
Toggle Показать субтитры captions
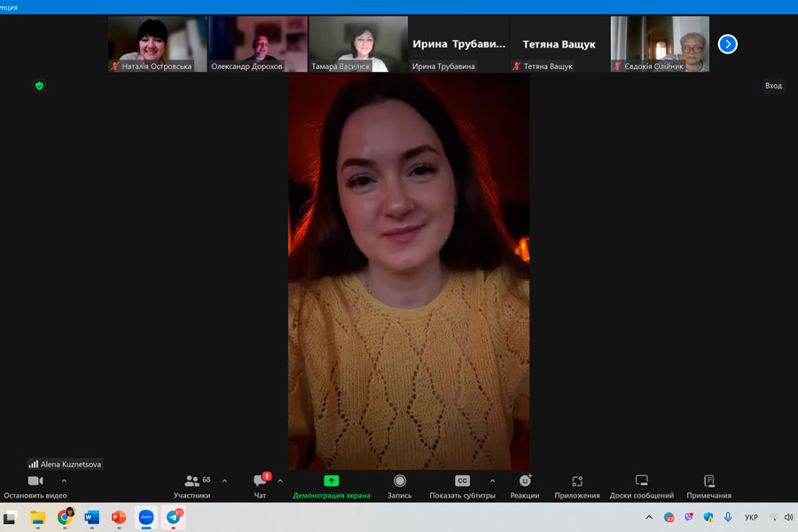(x=462, y=487)
